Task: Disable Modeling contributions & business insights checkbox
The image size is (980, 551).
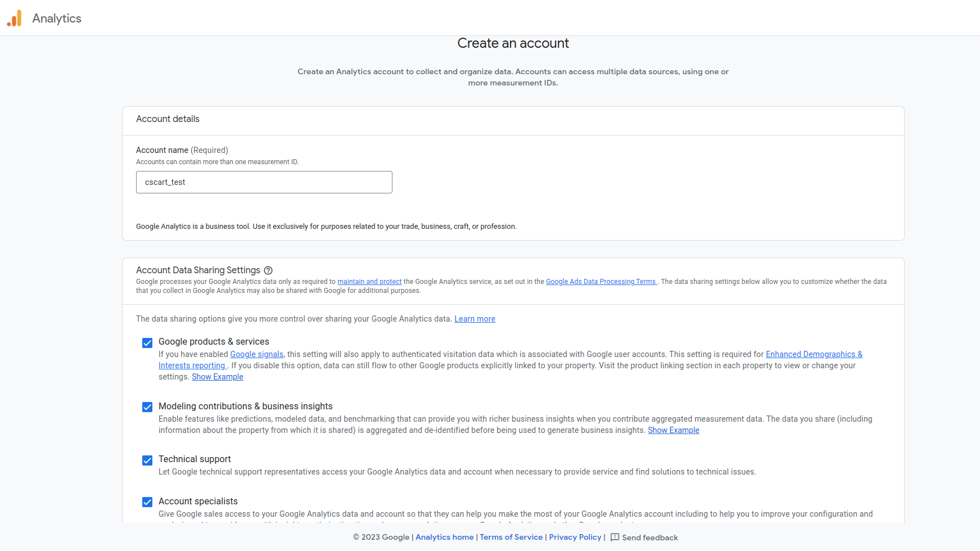Action: click(x=147, y=407)
